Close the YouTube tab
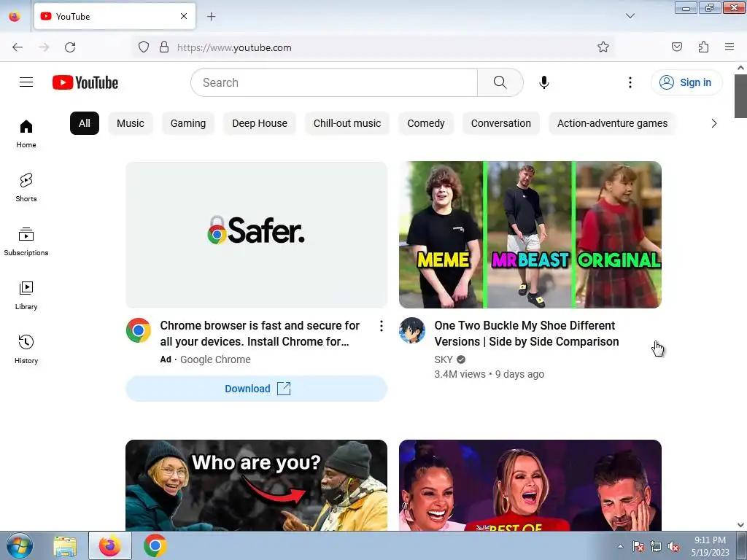Image resolution: width=747 pixels, height=560 pixels. pyautogui.click(x=184, y=16)
